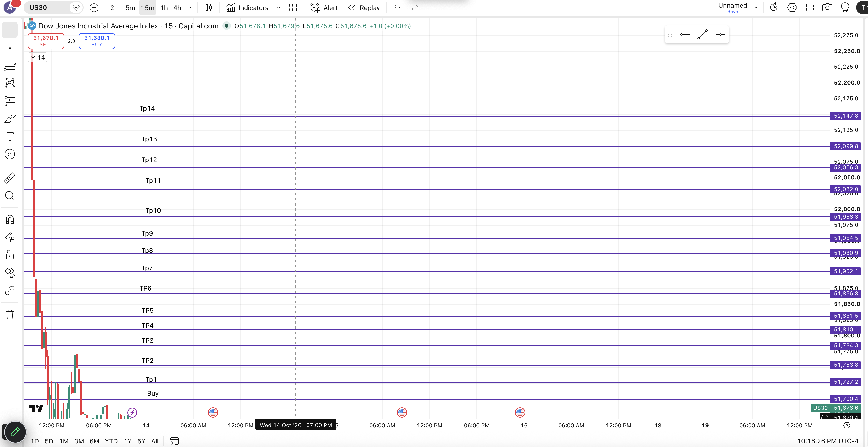Activate the zoom in tool

point(10,195)
